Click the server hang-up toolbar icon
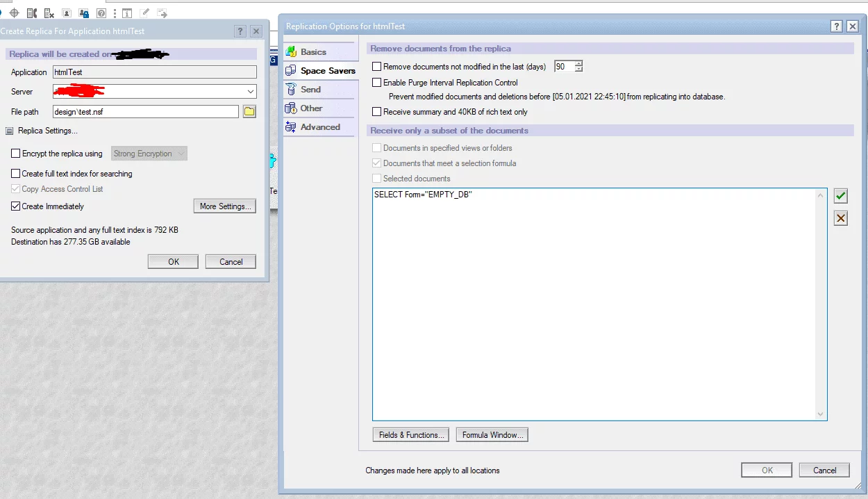 [49, 13]
